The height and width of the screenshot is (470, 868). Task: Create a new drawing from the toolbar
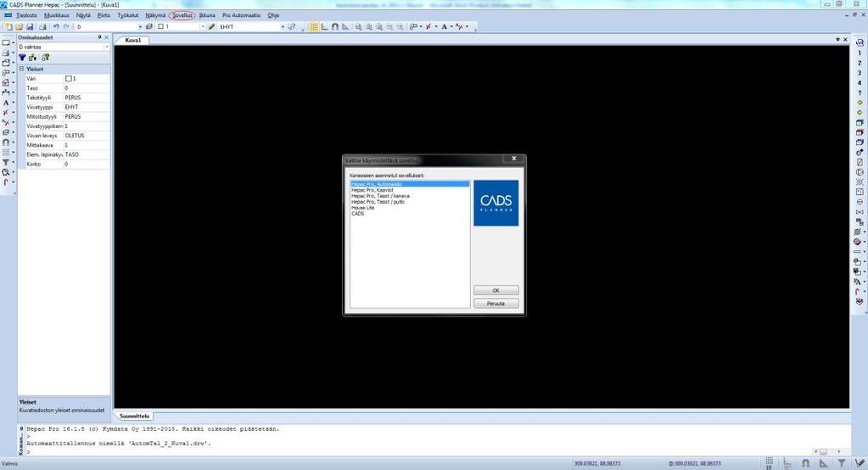(8, 26)
